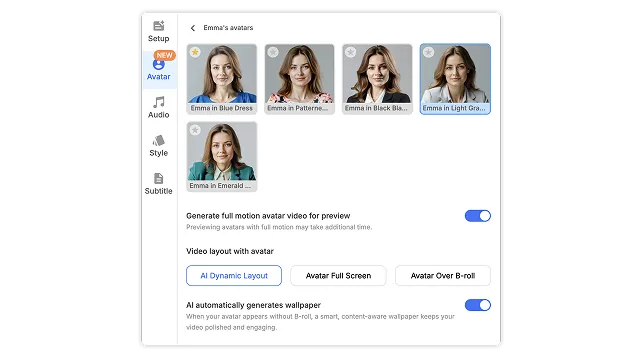Screen dimensions: 640x360
Task: Click "Previewing avatars with full motion" note
Action: [x=279, y=227]
